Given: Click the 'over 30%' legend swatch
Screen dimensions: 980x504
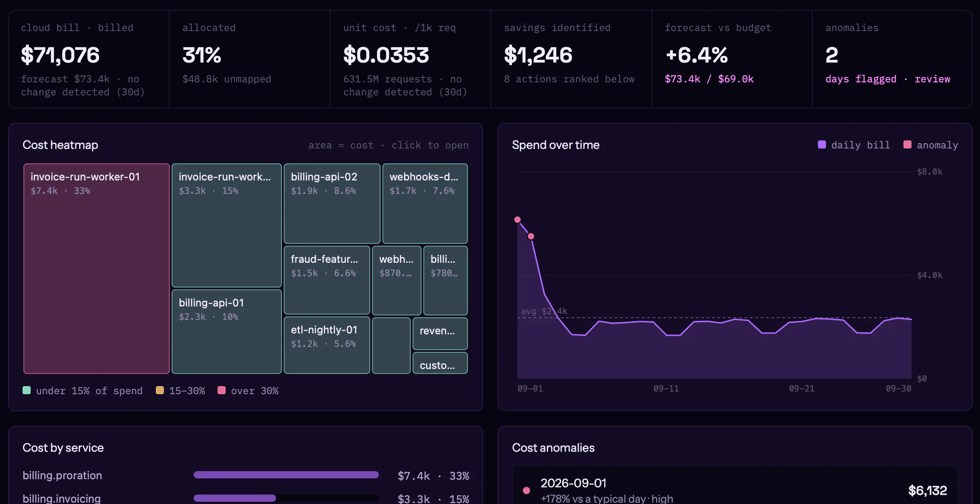Looking at the screenshot, I should (x=222, y=390).
